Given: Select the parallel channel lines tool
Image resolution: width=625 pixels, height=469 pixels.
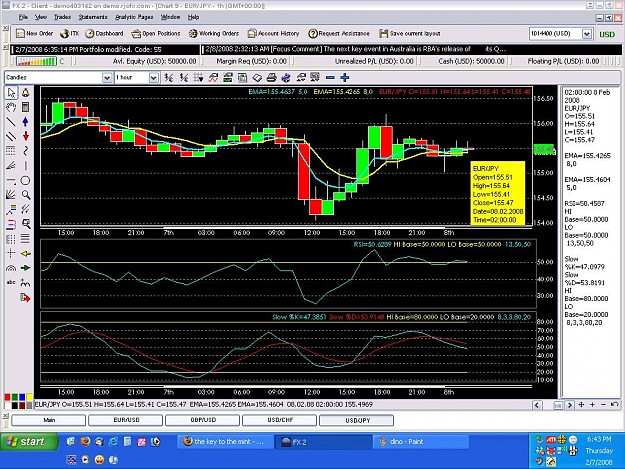Looking at the screenshot, I should coord(11,136).
